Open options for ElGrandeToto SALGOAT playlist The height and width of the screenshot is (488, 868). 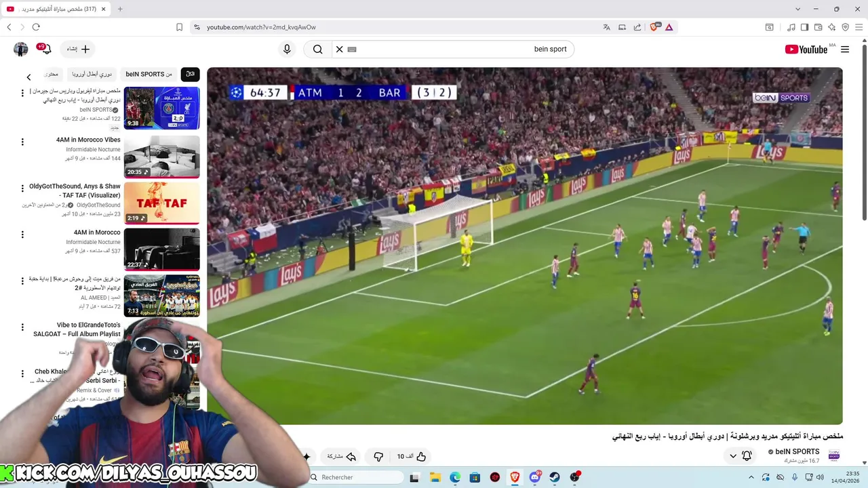pyautogui.click(x=22, y=327)
